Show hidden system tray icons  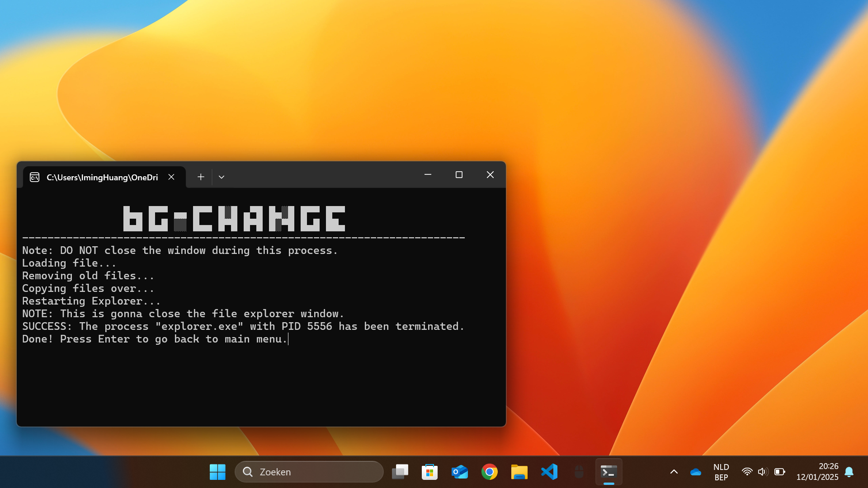click(674, 472)
